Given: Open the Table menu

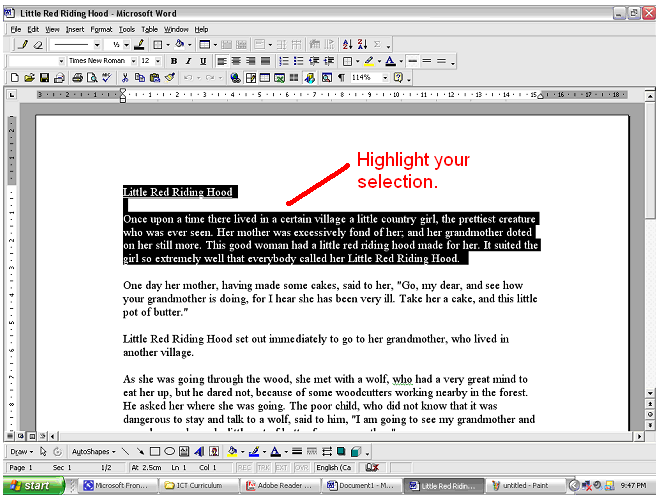Looking at the screenshot, I should (149, 29).
